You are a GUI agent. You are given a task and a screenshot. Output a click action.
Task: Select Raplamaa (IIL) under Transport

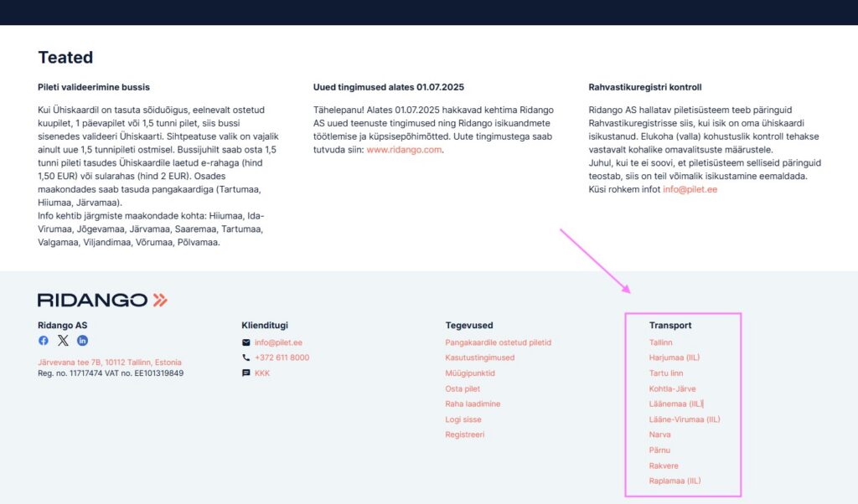click(675, 481)
